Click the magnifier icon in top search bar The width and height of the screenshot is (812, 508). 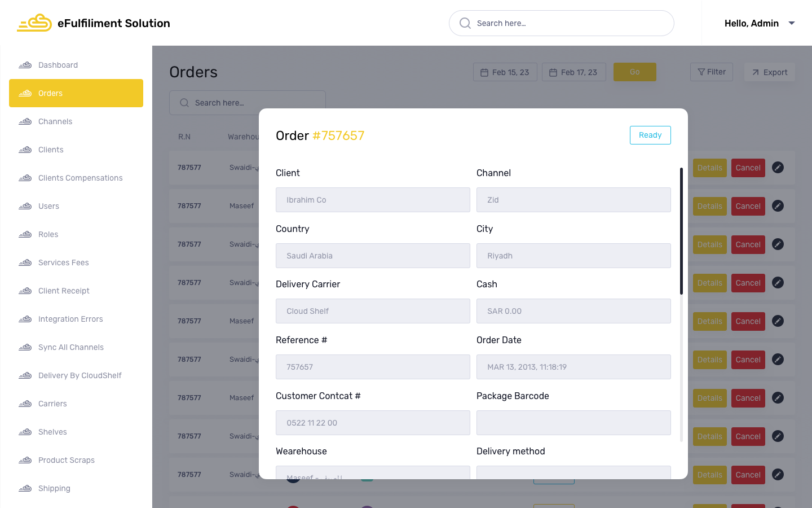(465, 23)
